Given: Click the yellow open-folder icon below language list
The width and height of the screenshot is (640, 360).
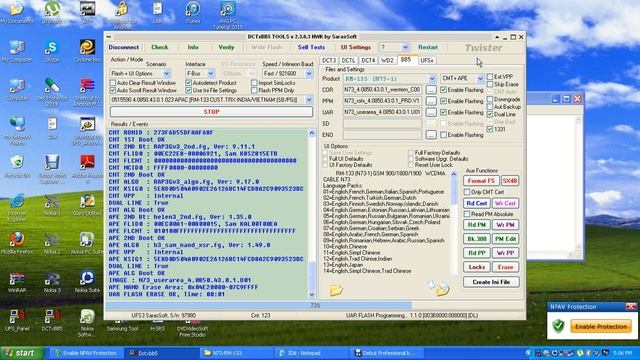Looking at the screenshot, I should click(336, 290).
